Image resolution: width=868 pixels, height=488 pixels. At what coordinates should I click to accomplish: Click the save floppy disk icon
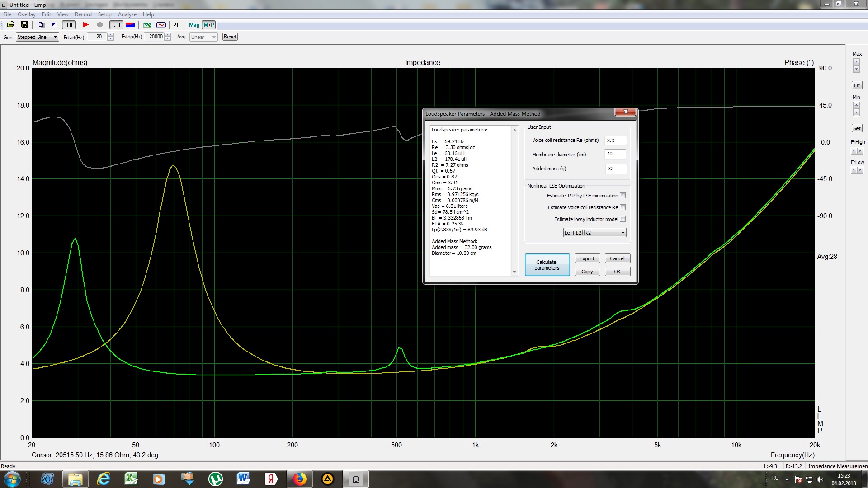(24, 25)
